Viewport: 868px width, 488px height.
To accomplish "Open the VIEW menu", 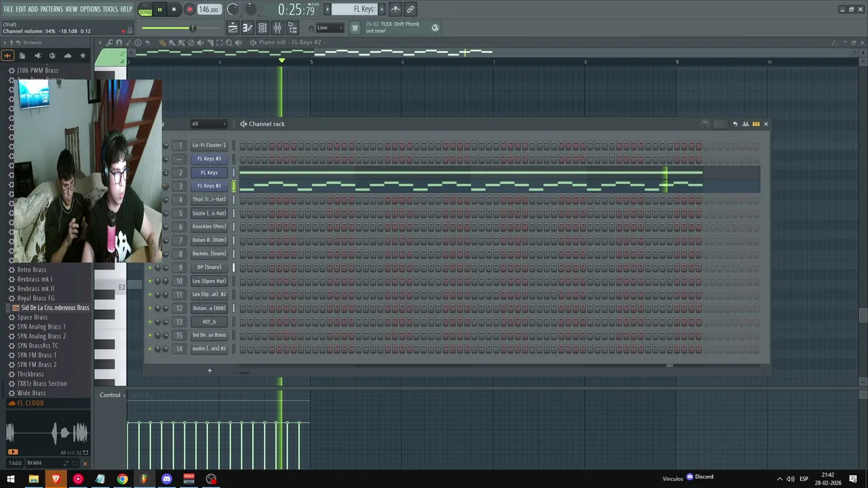I will point(71,9).
